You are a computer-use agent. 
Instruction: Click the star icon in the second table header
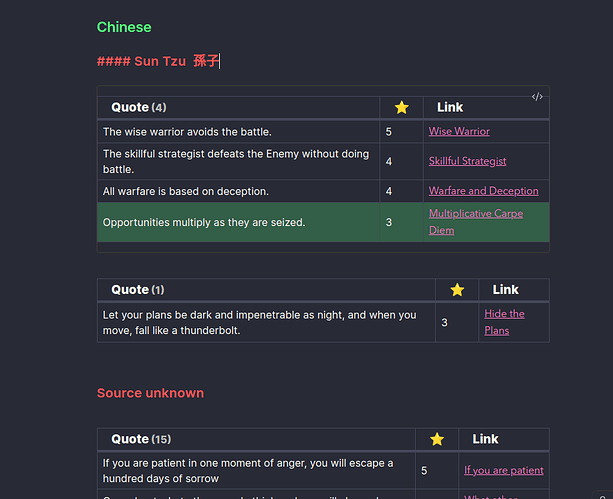pyautogui.click(x=457, y=290)
